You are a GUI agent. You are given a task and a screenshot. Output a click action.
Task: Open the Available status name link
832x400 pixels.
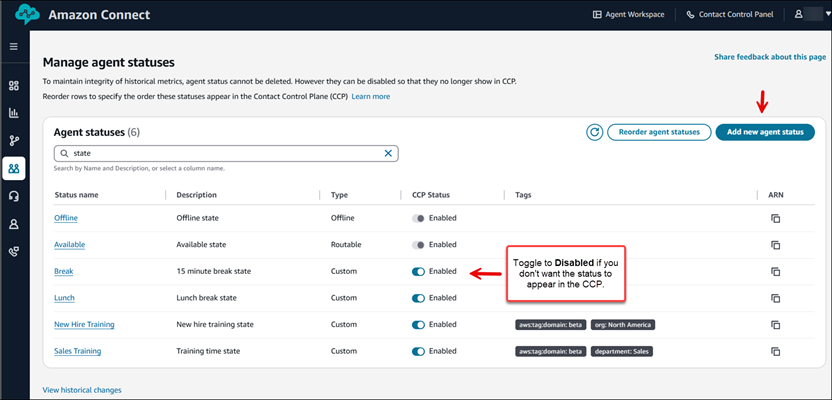point(71,244)
